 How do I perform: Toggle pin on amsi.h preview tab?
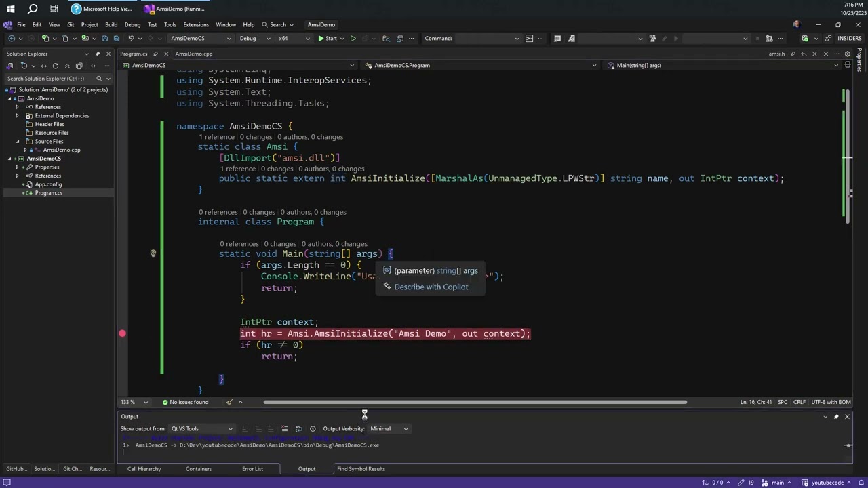coord(793,54)
